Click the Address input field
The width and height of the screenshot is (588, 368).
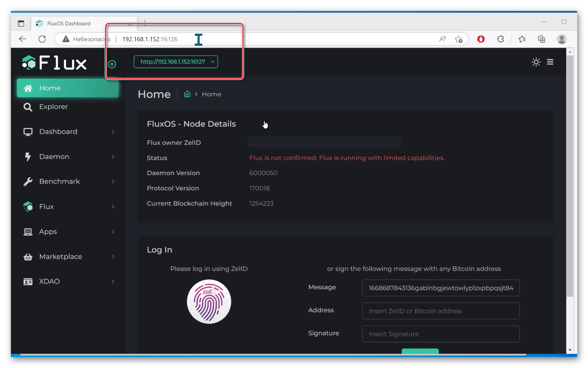click(441, 311)
